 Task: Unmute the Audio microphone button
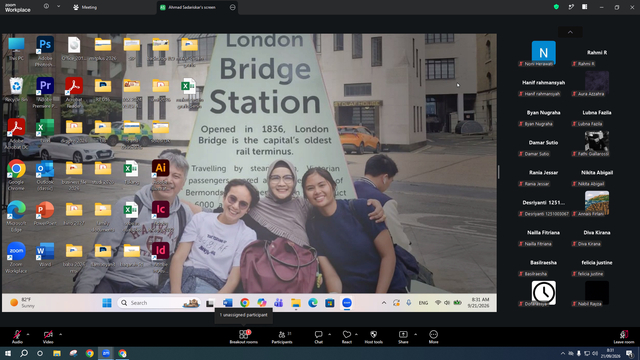pos(17,335)
